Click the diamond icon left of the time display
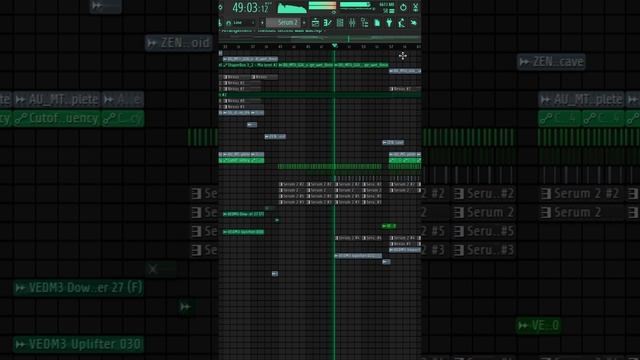This screenshot has width=640, height=360. tap(221, 7)
